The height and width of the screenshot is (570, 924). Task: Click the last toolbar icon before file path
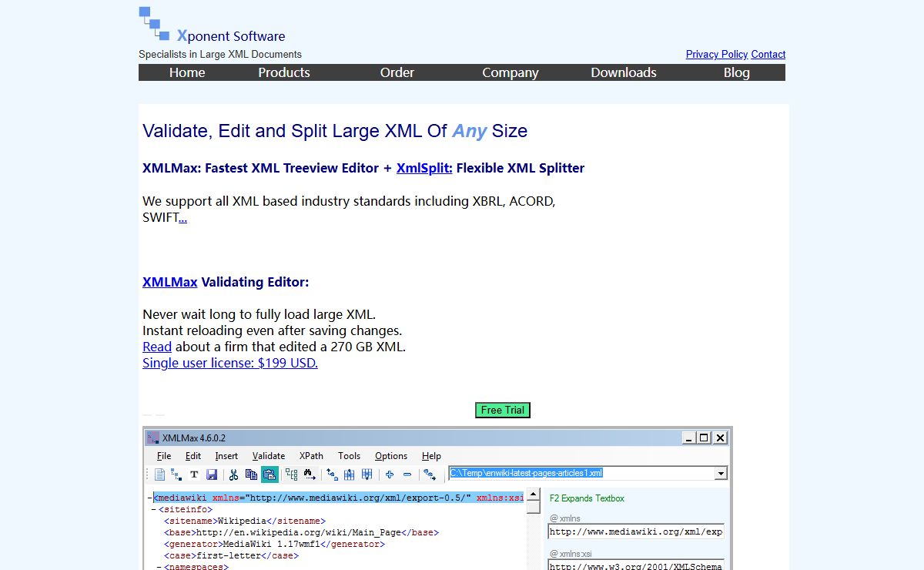[430, 474]
